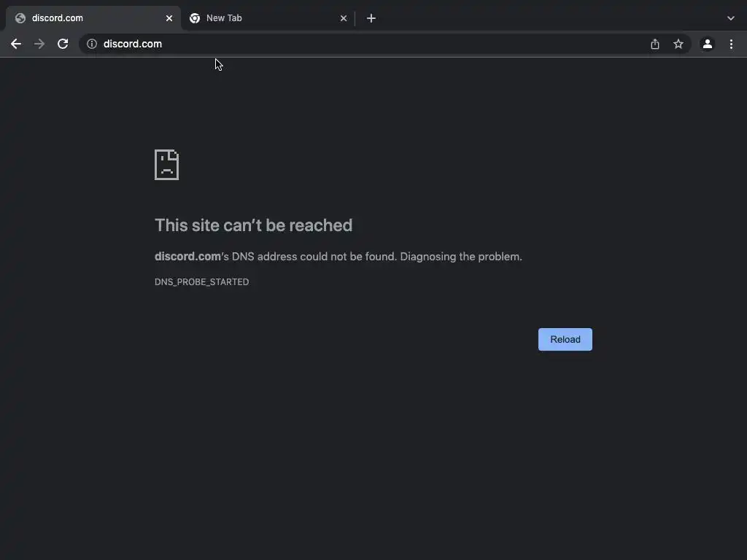Close the New Tab tab
The width and height of the screenshot is (747, 560).
tap(344, 18)
